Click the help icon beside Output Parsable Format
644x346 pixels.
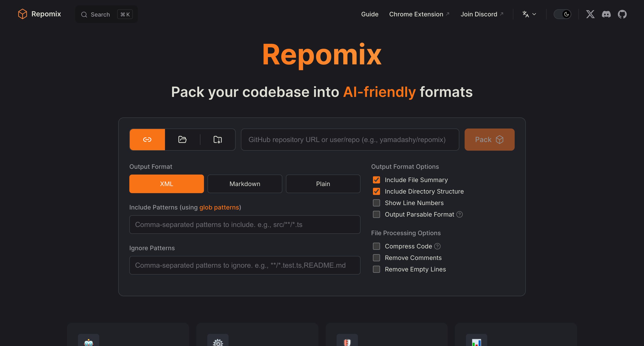point(460,214)
